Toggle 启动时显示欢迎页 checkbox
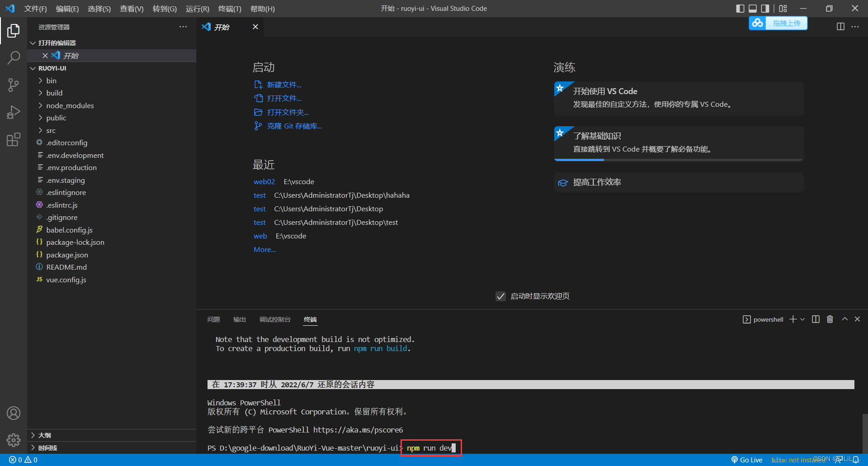The height and width of the screenshot is (466, 868). coord(500,296)
